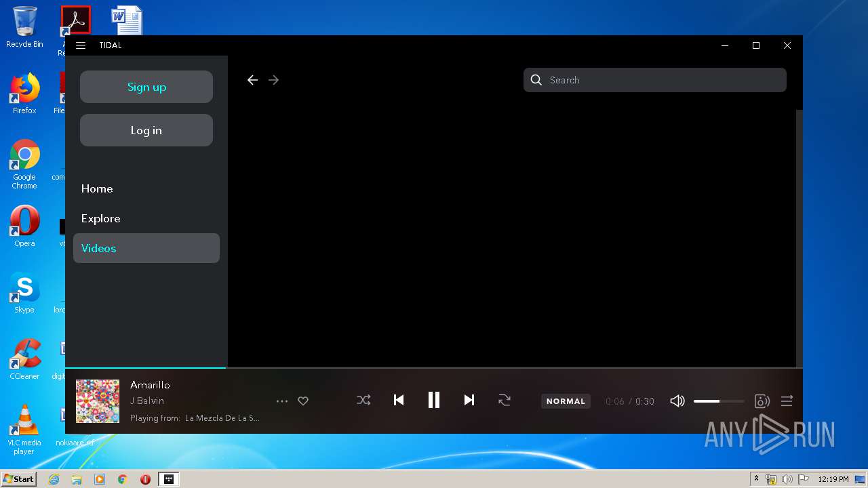Click the 12:19 PM taskbar clock
Screen dimensions: 868x488
pyautogui.click(x=833, y=479)
